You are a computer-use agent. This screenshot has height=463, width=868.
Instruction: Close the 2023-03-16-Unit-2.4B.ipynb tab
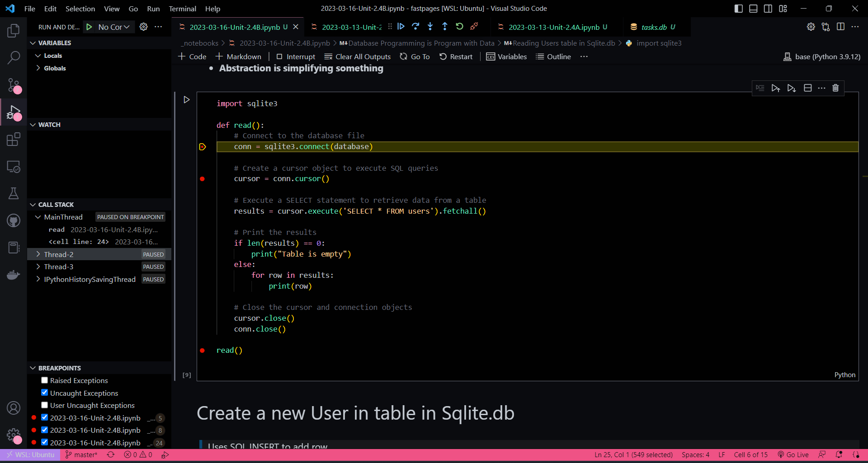(x=296, y=27)
